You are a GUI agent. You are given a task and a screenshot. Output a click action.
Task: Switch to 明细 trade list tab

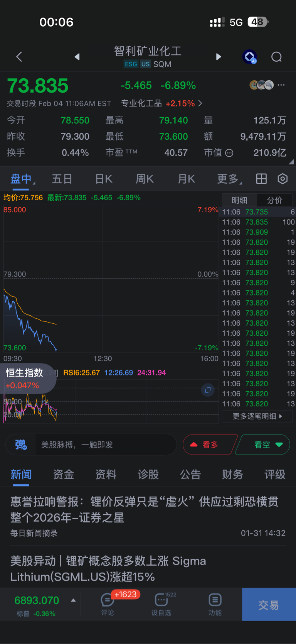point(239,200)
